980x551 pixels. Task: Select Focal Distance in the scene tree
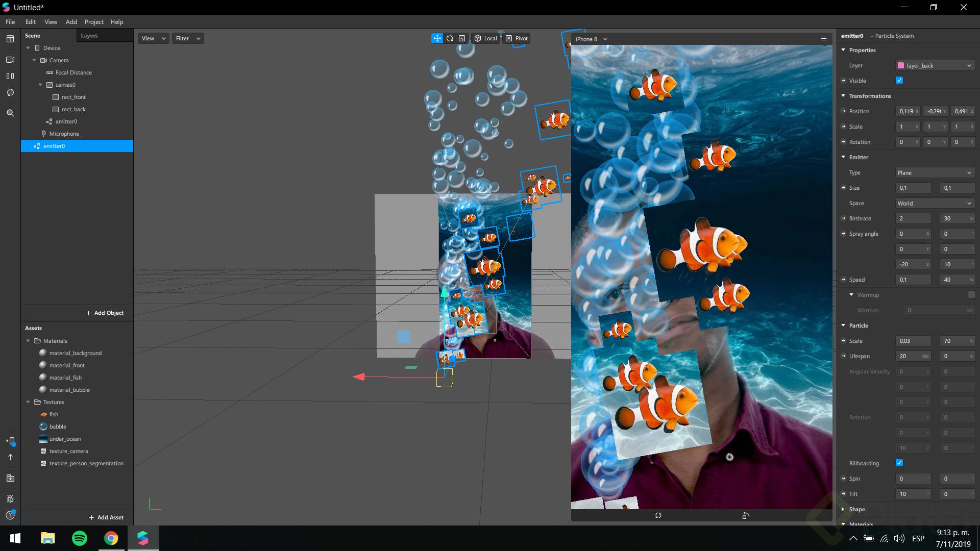73,72
